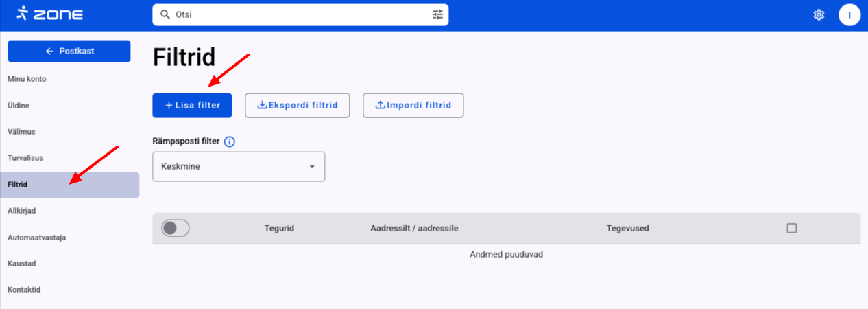Image resolution: width=868 pixels, height=309 pixels.
Task: Open Välimus settings section
Action: tap(21, 131)
